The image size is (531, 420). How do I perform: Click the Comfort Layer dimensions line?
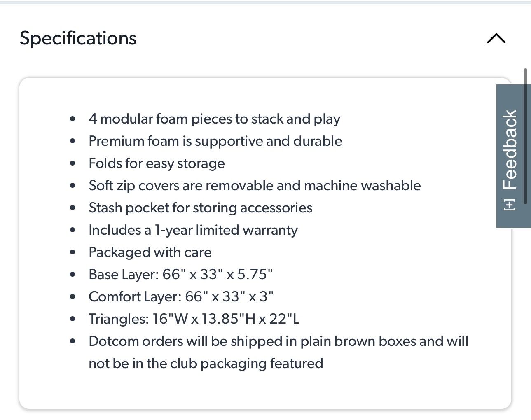[181, 297]
